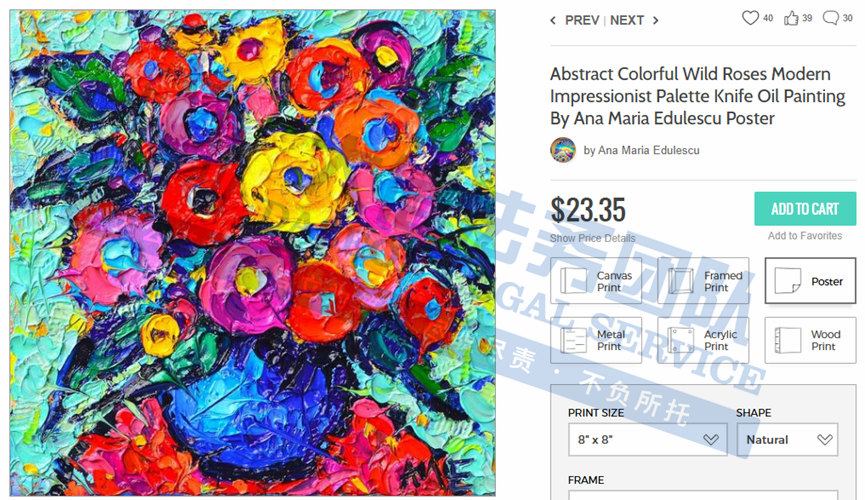865x500 pixels.
Task: Go to NEXT artwork
Action: coord(634,20)
